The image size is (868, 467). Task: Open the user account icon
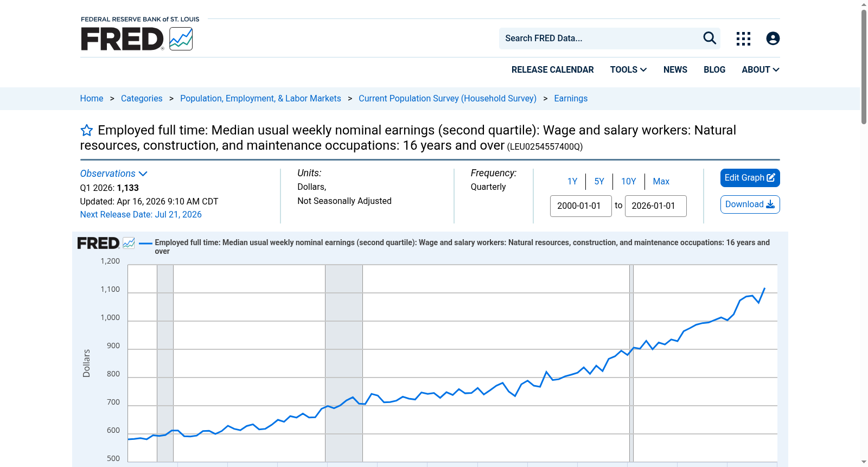click(773, 39)
